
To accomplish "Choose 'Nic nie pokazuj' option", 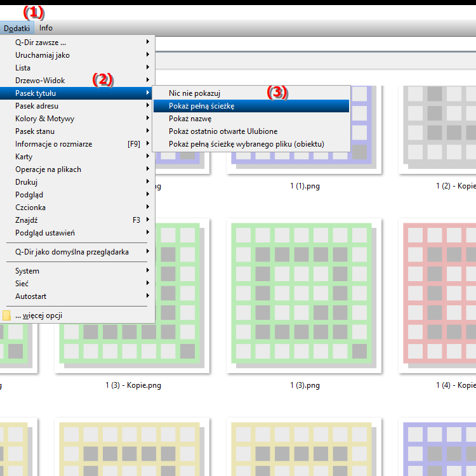I will (x=251, y=93).
